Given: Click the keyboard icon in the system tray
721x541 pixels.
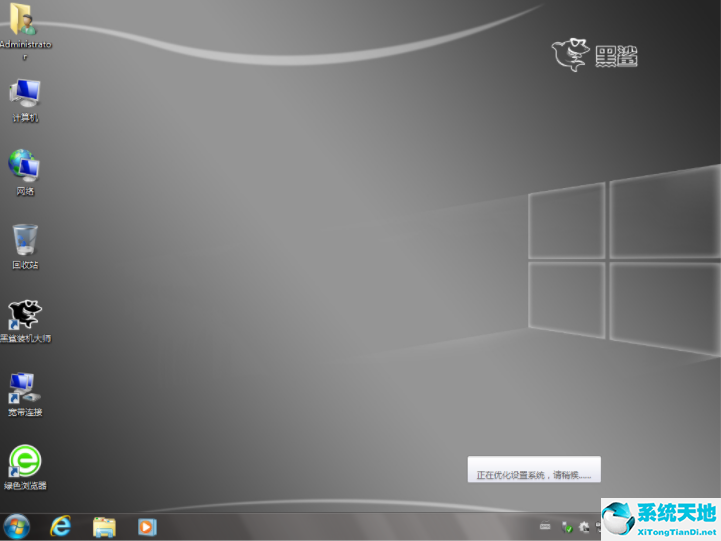Looking at the screenshot, I should click(545, 527).
